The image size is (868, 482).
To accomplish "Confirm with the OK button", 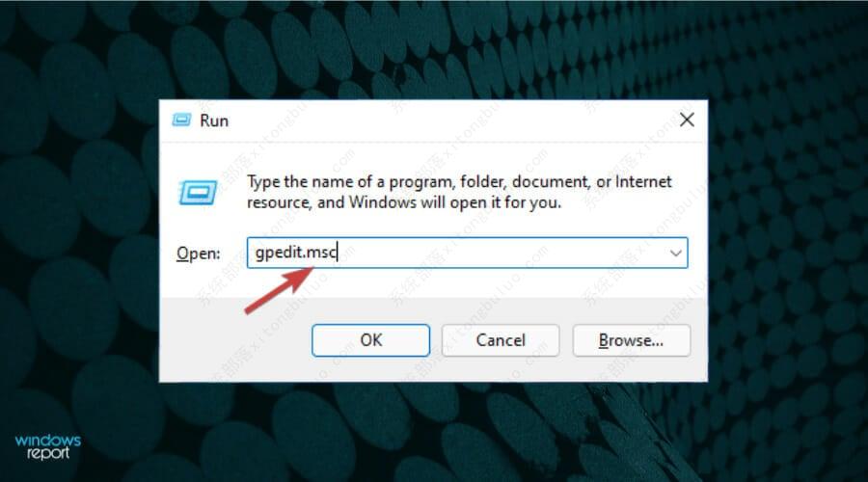I will click(x=371, y=339).
